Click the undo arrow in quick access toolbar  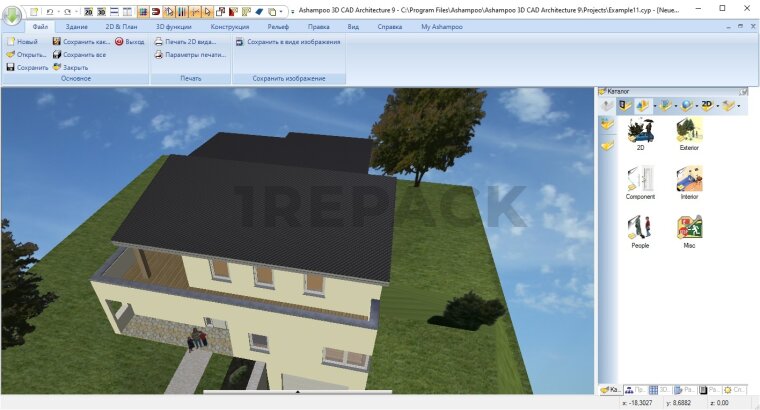(x=49, y=10)
